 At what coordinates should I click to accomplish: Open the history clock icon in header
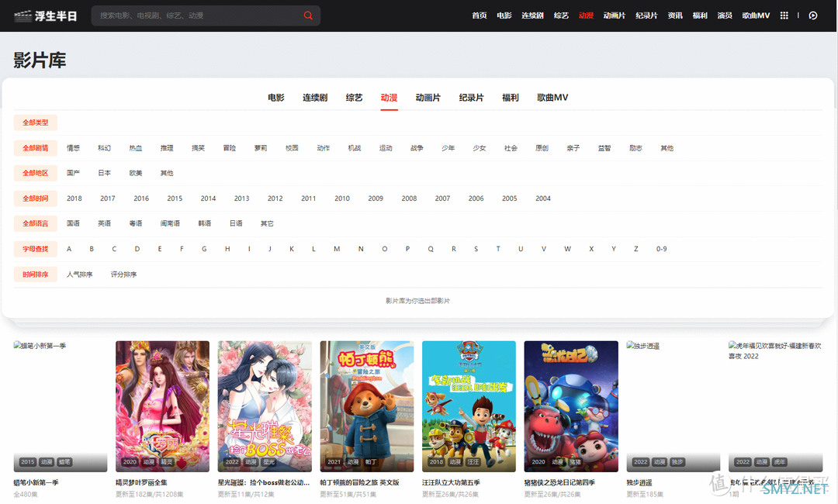[813, 16]
